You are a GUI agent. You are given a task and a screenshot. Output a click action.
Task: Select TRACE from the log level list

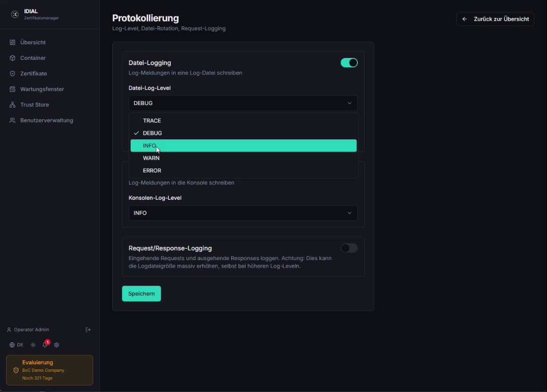(x=243, y=121)
